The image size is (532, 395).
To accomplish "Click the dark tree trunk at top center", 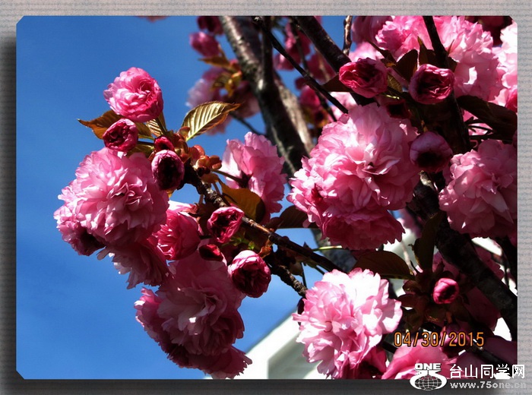I will coord(262,84).
